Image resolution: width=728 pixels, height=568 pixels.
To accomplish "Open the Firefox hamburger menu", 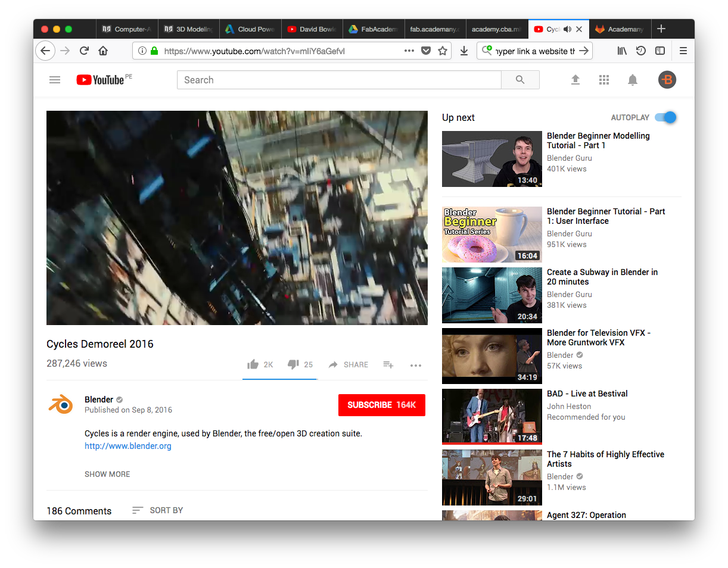I will [683, 51].
